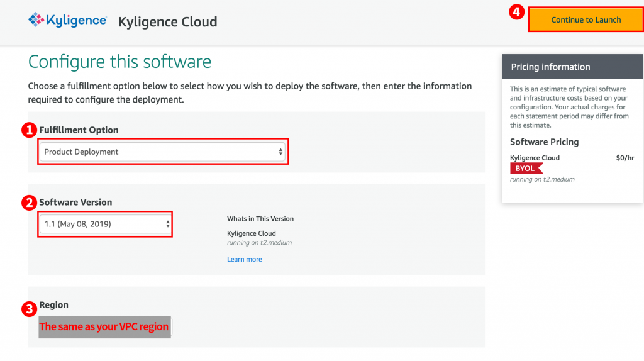Click the Kyligence wordmark text in header
Screen dimensions: 644x361
(x=76, y=21)
